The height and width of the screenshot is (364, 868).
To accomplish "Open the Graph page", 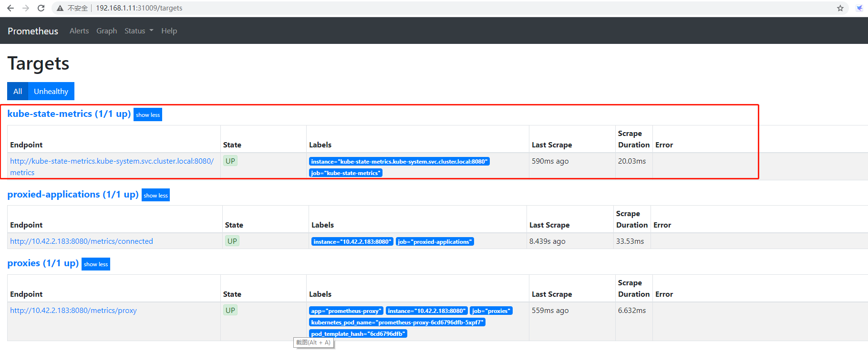I will tap(107, 31).
